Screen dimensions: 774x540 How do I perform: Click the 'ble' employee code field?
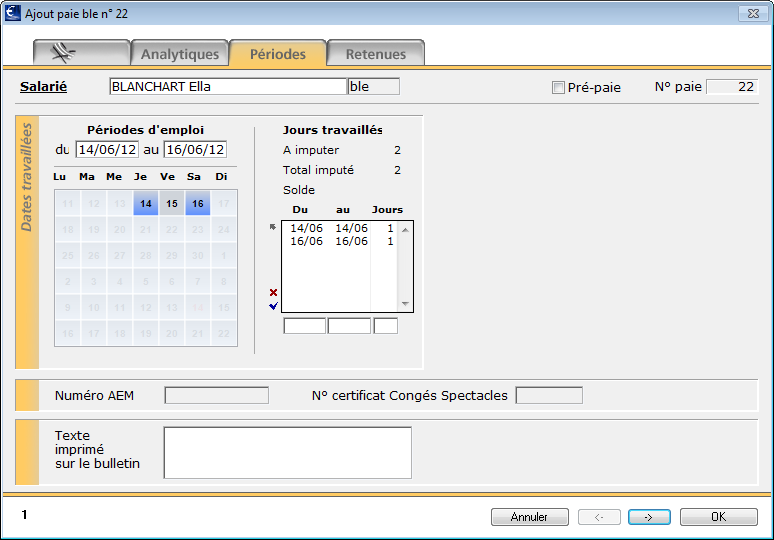374,86
